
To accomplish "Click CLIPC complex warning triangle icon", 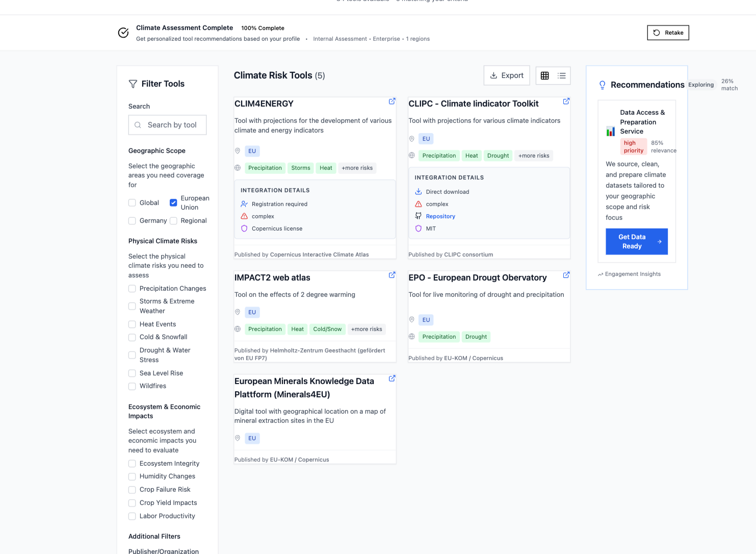I will click(x=419, y=204).
